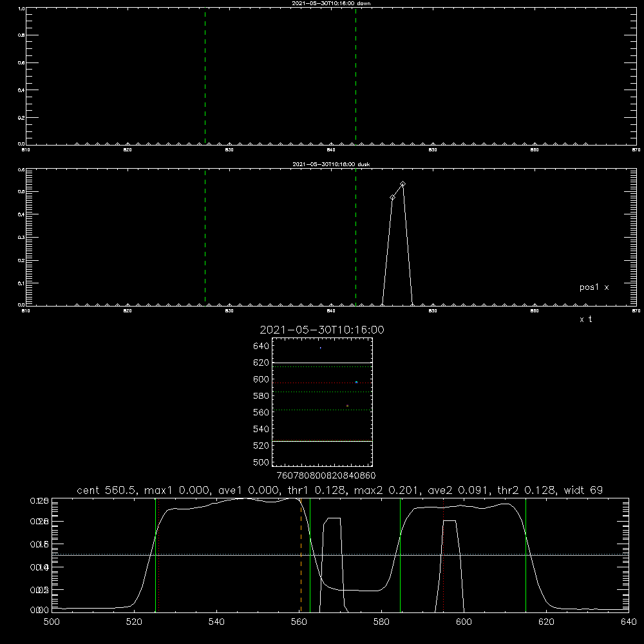Click the x-axis label '640' on bottom plot
644x644 pixels.
[629, 622]
